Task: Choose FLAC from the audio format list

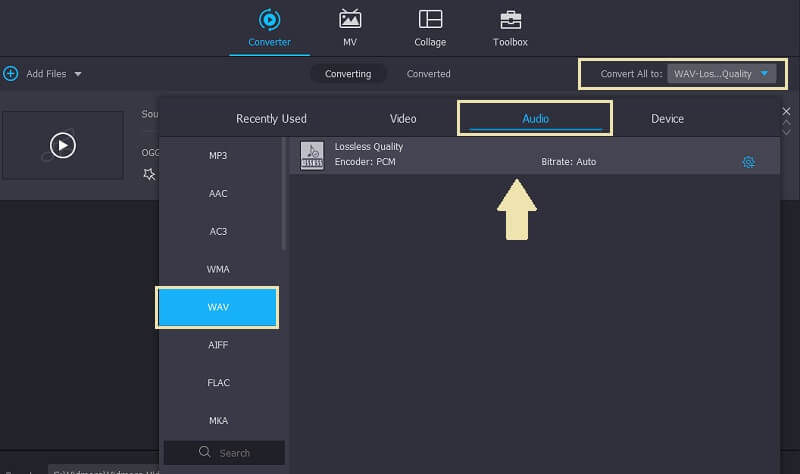Action: (218, 383)
